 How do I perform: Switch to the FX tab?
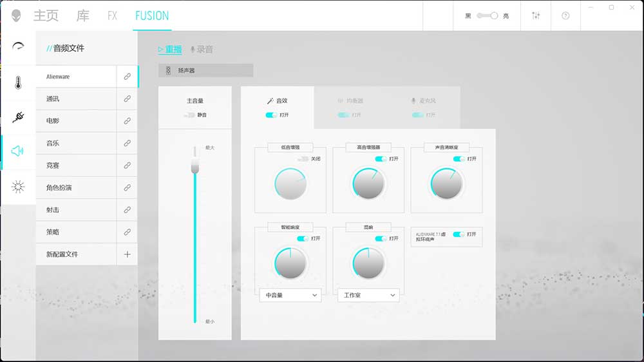[112, 15]
